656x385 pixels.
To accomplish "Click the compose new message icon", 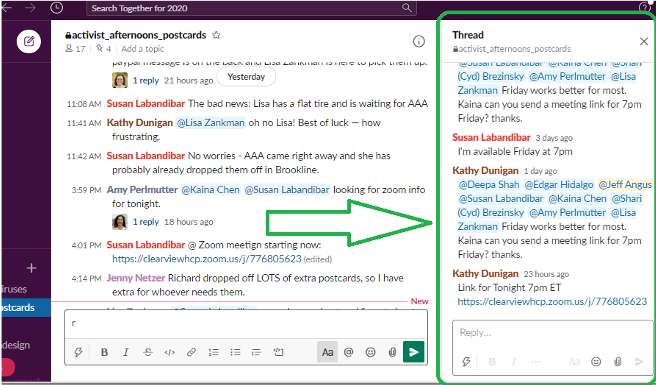I will tap(29, 41).
